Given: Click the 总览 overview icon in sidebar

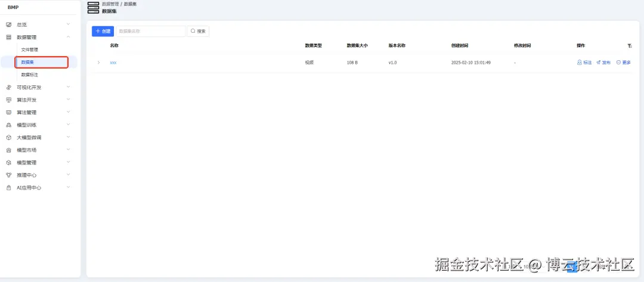Looking at the screenshot, I should pos(8,24).
